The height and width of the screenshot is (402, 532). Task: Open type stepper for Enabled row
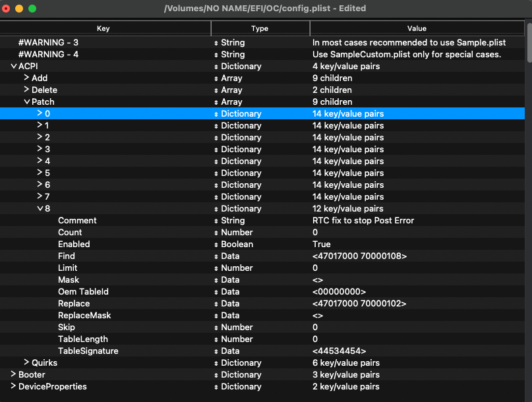pos(216,244)
